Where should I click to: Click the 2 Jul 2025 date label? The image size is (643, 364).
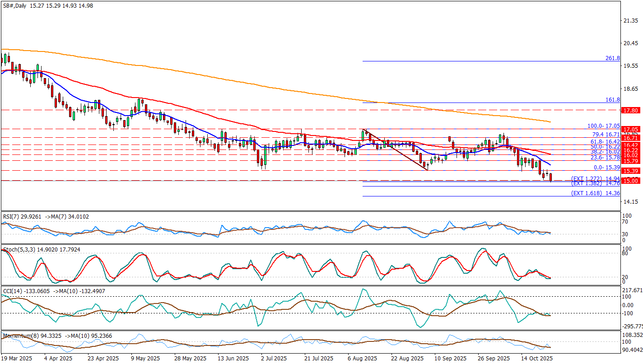(274, 358)
